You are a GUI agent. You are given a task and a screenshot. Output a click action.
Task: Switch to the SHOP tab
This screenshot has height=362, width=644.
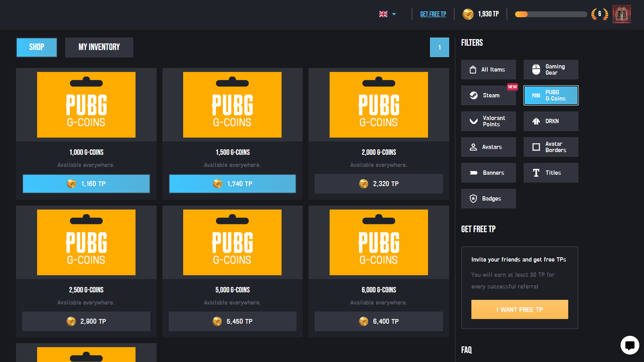[37, 47]
